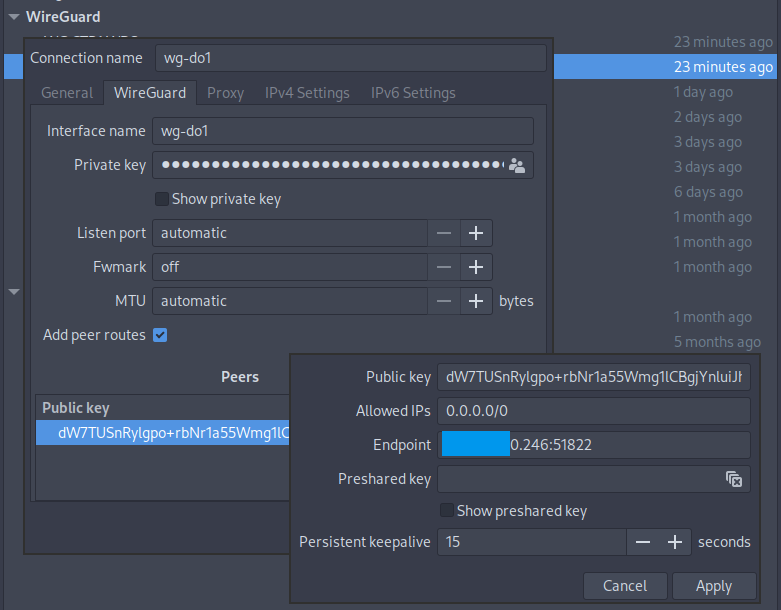
Task: Click the preshared key storage options icon
Action: (x=734, y=479)
